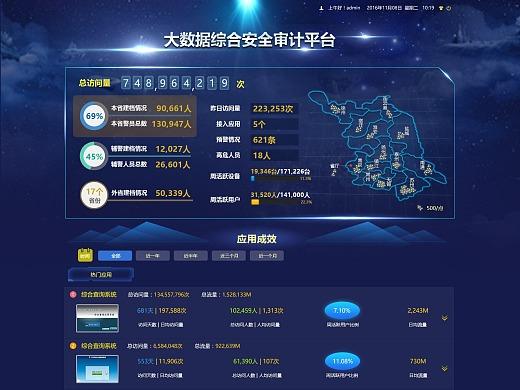
Task: Click the province map outline
Action: pyautogui.click(x=377, y=147)
